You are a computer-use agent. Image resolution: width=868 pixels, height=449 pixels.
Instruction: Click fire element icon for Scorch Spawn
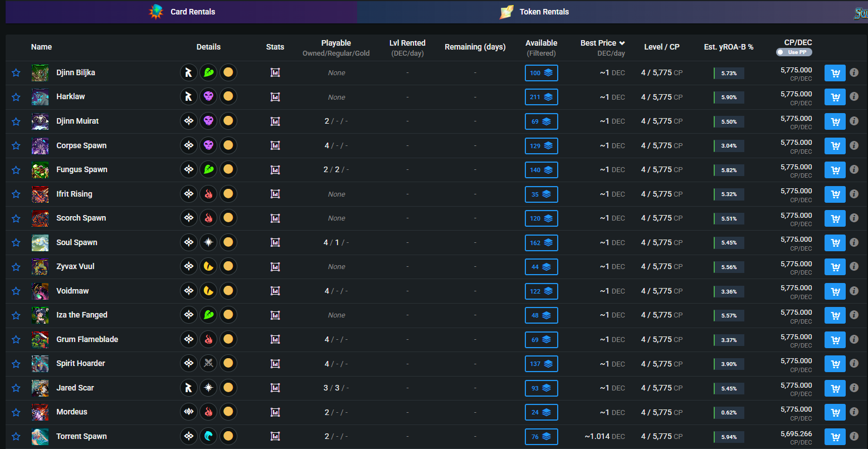pos(208,218)
